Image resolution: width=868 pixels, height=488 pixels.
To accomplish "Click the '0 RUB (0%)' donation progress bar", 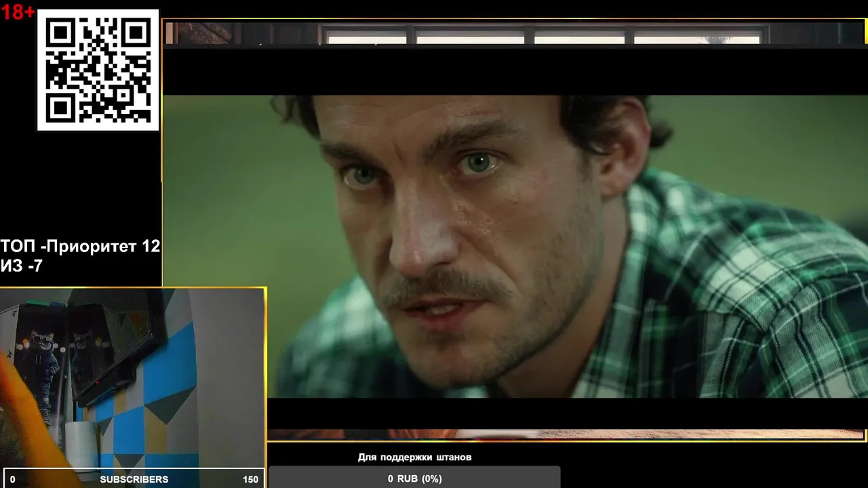I will pos(414,477).
